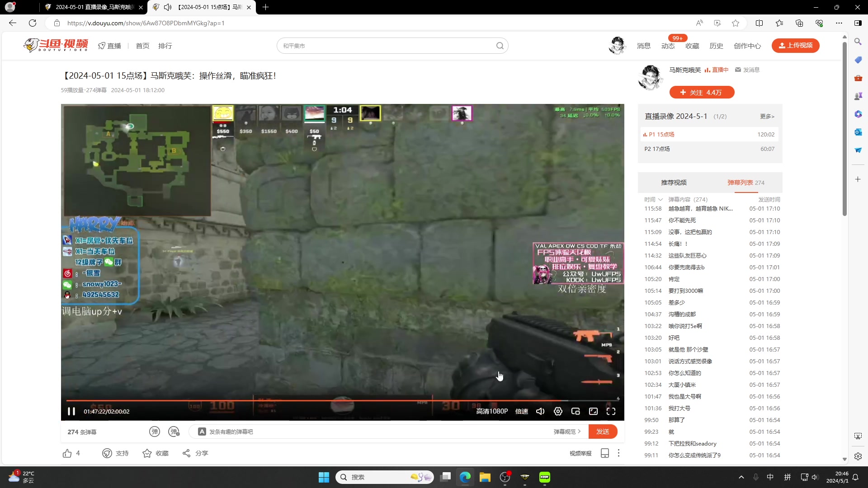This screenshot has width=868, height=488.
Task: Send the danmaku with 发送 button
Action: [x=603, y=432]
